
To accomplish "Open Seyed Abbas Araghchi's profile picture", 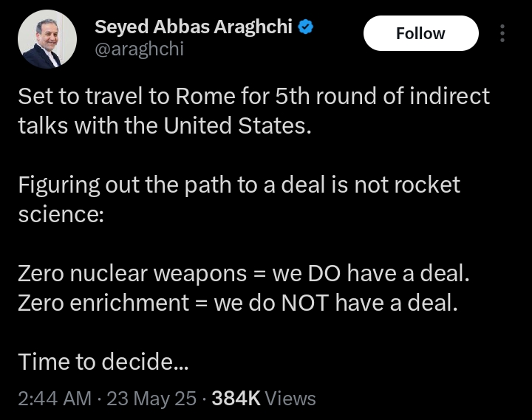I will click(x=47, y=38).
